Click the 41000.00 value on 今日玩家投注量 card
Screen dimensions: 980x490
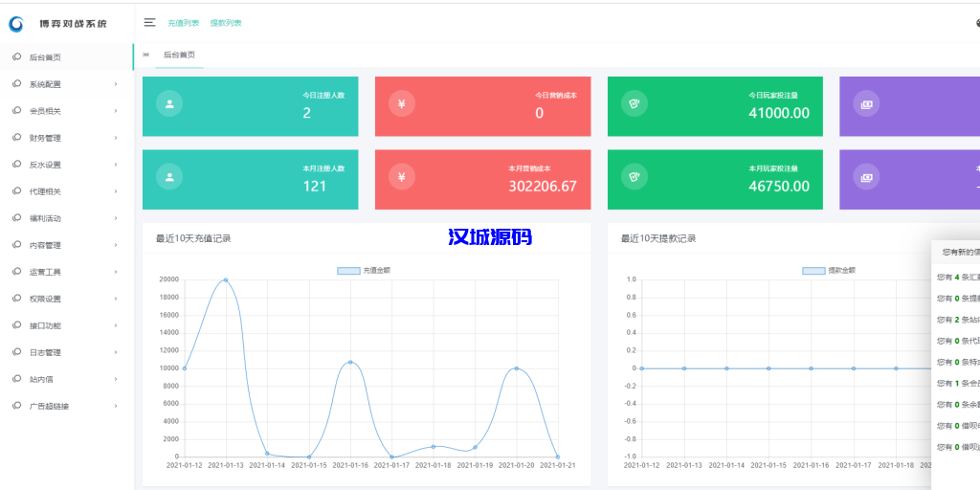779,113
